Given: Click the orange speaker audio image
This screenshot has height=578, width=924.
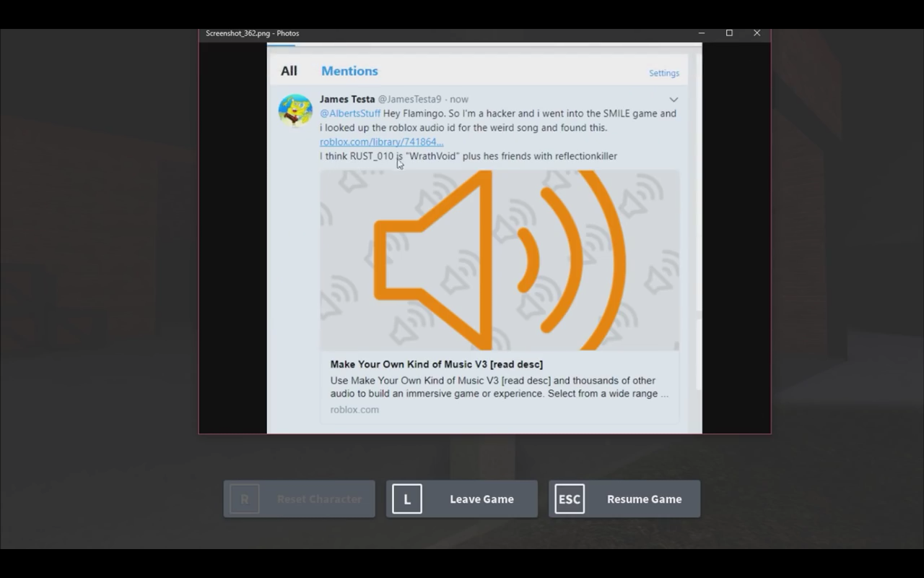Looking at the screenshot, I should [x=499, y=260].
